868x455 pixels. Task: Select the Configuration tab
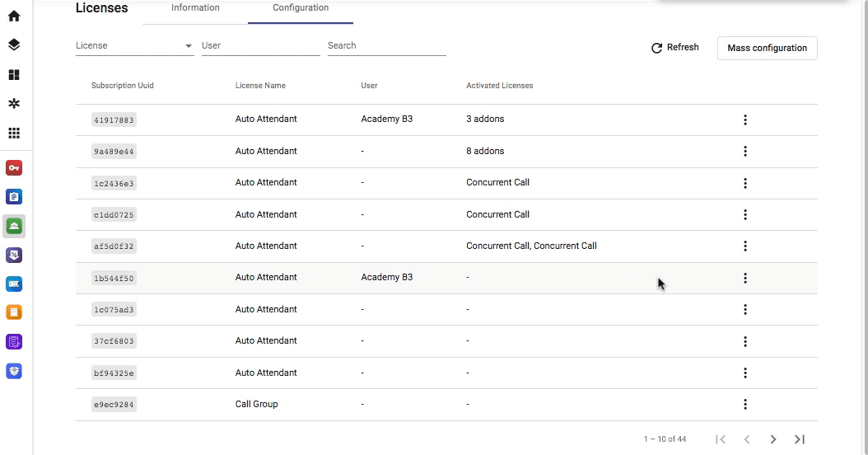coord(301,8)
